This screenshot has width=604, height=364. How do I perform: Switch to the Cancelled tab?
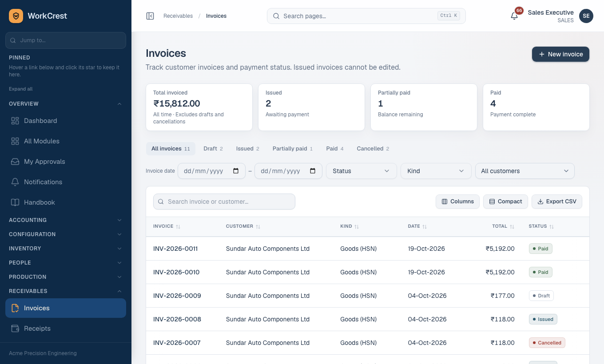[x=373, y=149]
